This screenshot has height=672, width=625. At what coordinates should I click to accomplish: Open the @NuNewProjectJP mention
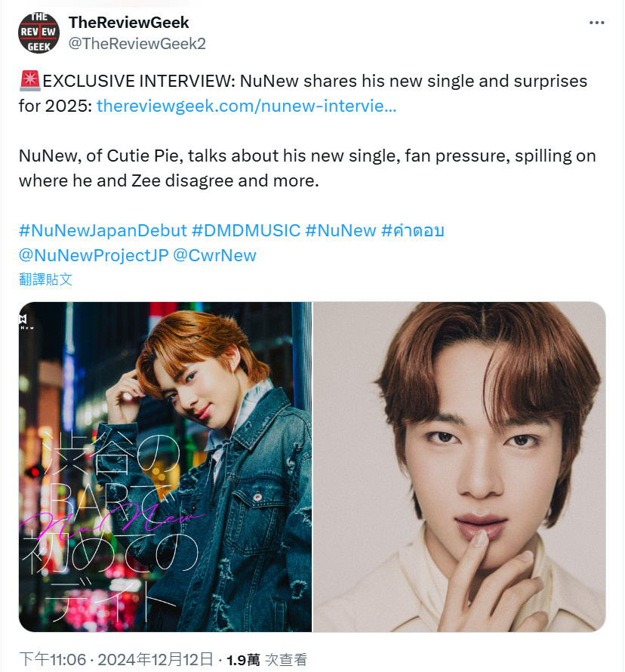click(94, 255)
